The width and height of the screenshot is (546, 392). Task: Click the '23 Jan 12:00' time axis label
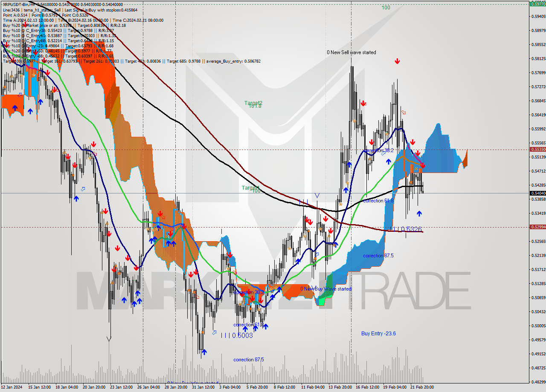tap(122, 387)
